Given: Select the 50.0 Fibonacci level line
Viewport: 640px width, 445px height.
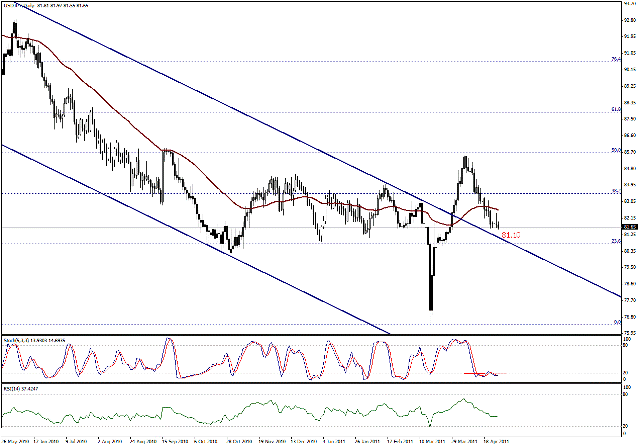Looking at the screenshot, I should (300, 151).
